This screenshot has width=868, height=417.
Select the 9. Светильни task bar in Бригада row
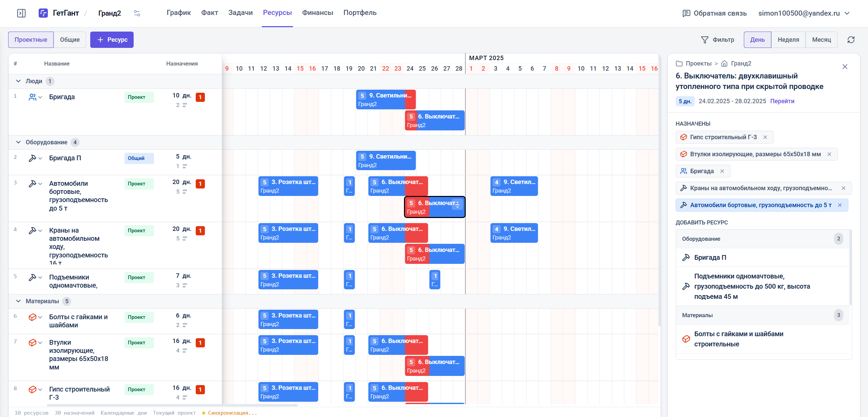click(386, 99)
